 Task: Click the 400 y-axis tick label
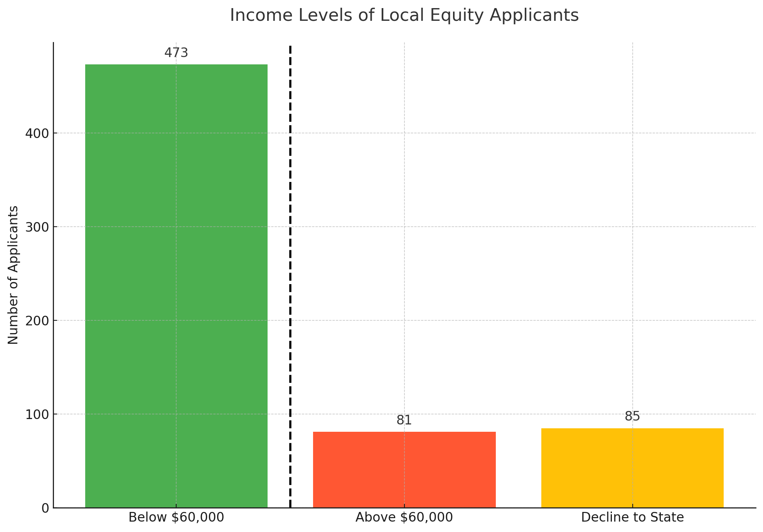[37, 133]
